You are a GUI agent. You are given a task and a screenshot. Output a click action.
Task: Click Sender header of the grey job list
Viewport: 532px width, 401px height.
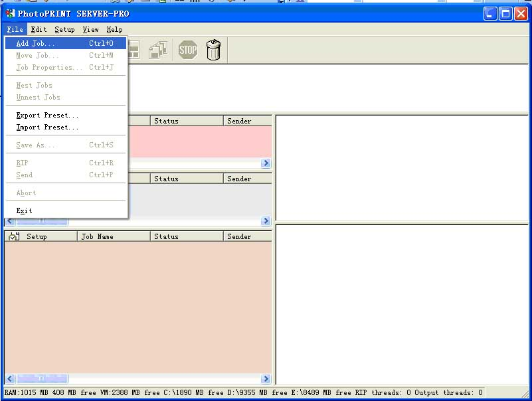click(x=248, y=179)
